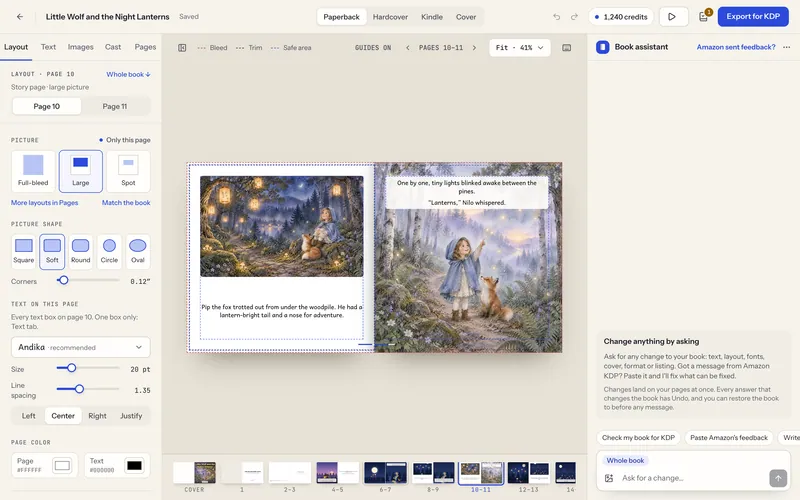Select the Oval picture shape

138,251
